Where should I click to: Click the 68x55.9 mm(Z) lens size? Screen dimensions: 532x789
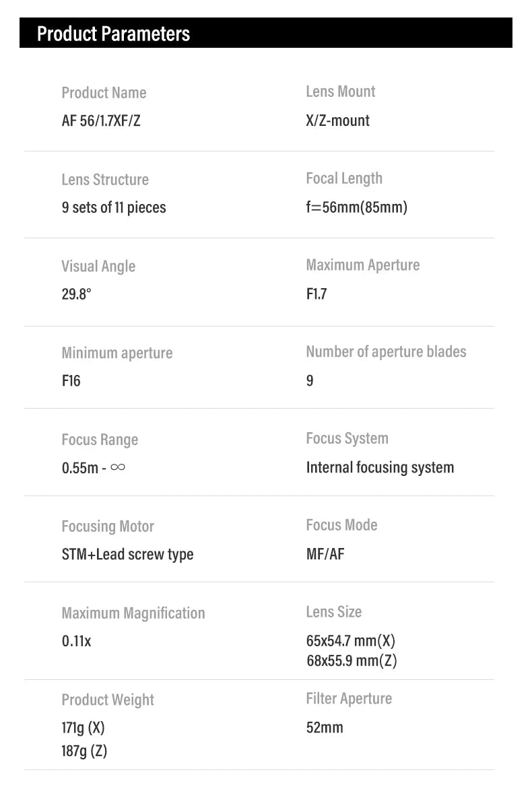[x=352, y=661]
